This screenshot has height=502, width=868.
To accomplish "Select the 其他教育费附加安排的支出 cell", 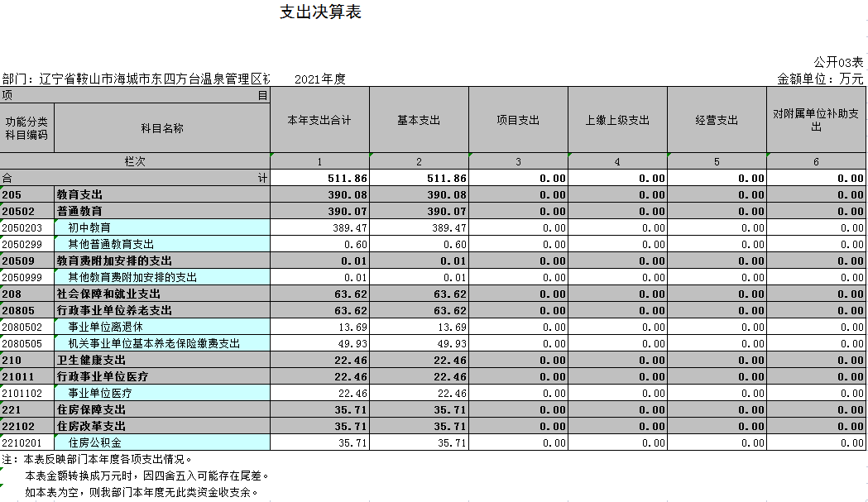I will [x=161, y=277].
